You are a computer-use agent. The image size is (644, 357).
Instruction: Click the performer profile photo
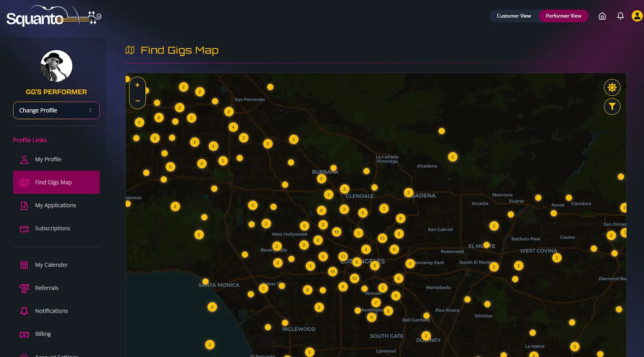56,66
